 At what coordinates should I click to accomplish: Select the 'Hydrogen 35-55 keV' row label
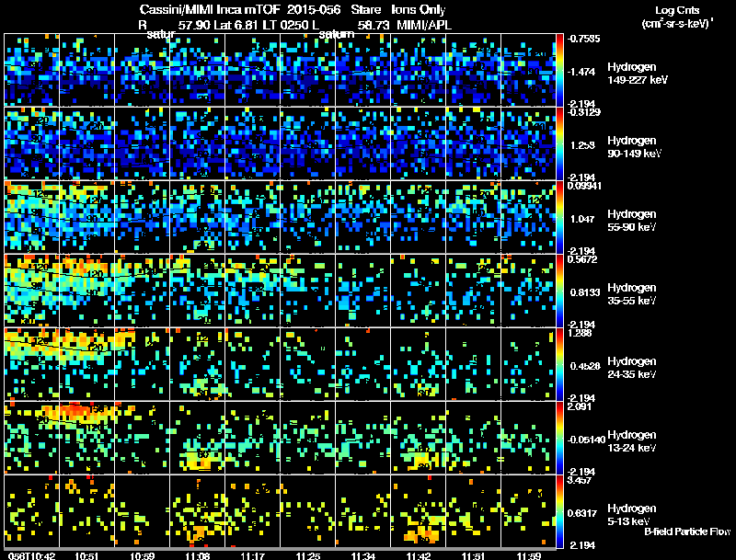(x=632, y=294)
